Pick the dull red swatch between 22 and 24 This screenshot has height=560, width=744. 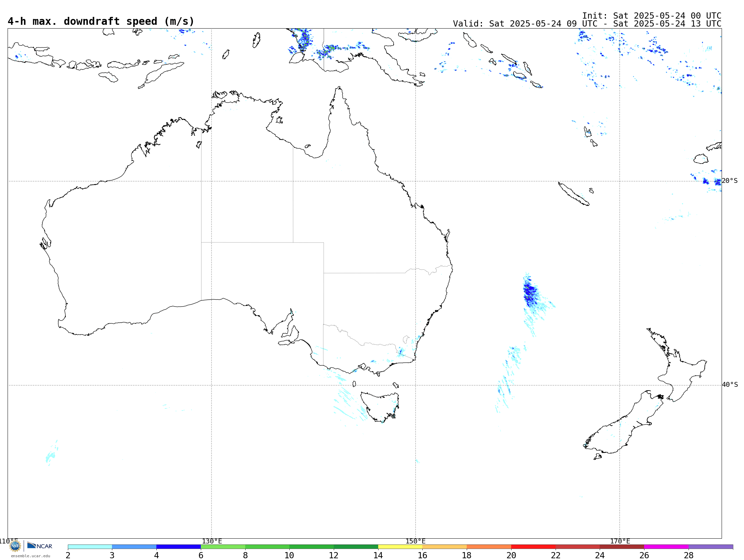[x=578, y=547]
